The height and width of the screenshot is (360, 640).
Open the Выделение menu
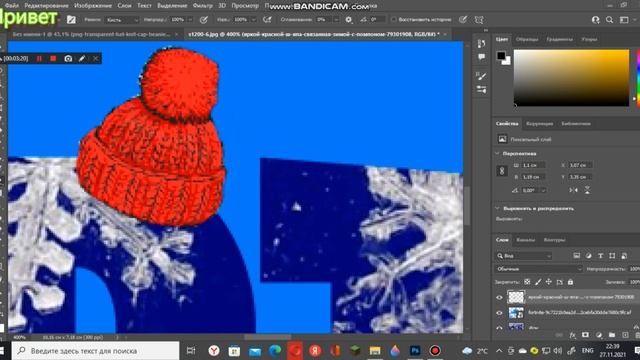tap(172, 6)
